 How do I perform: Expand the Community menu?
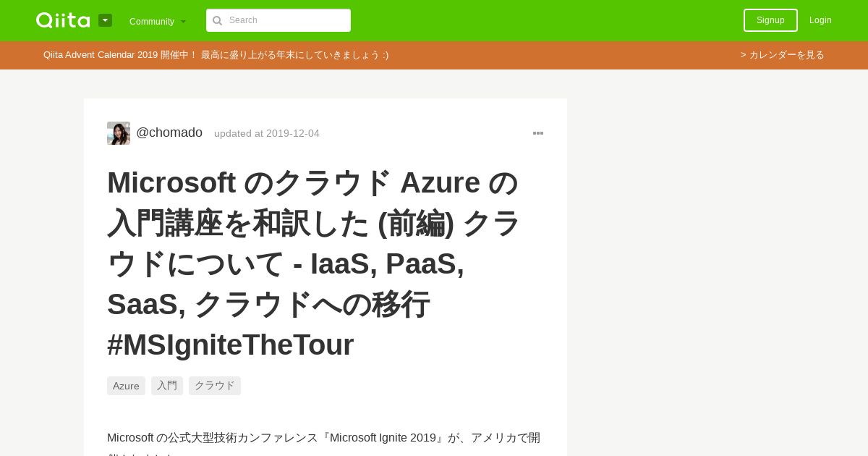pyautogui.click(x=158, y=21)
